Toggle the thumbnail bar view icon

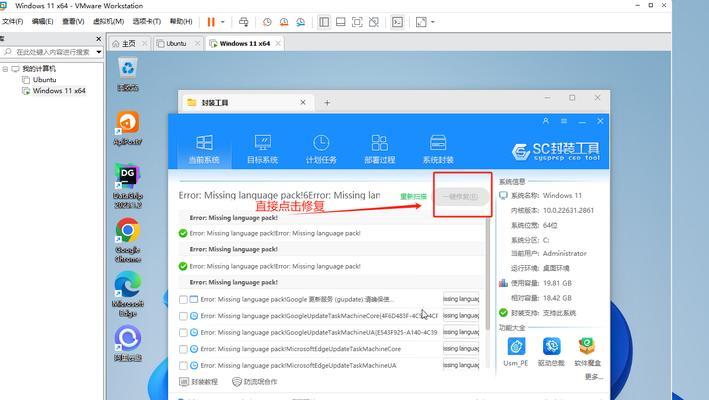[340, 22]
